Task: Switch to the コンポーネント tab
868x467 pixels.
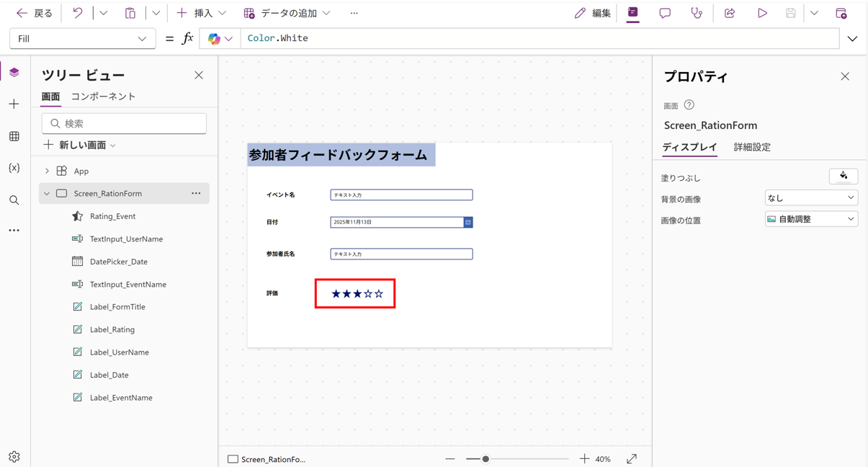Action: click(x=103, y=97)
